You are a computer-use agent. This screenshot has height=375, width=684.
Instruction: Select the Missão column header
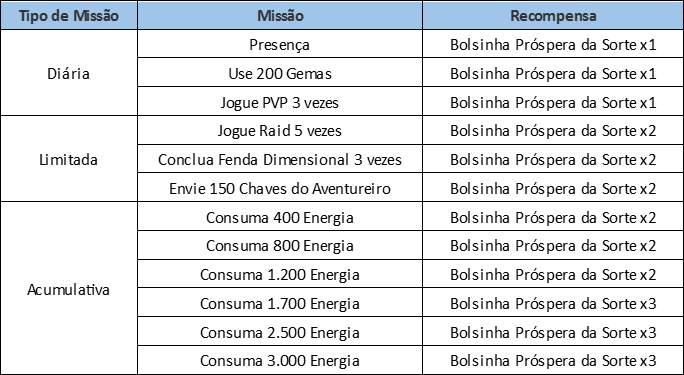click(x=280, y=15)
